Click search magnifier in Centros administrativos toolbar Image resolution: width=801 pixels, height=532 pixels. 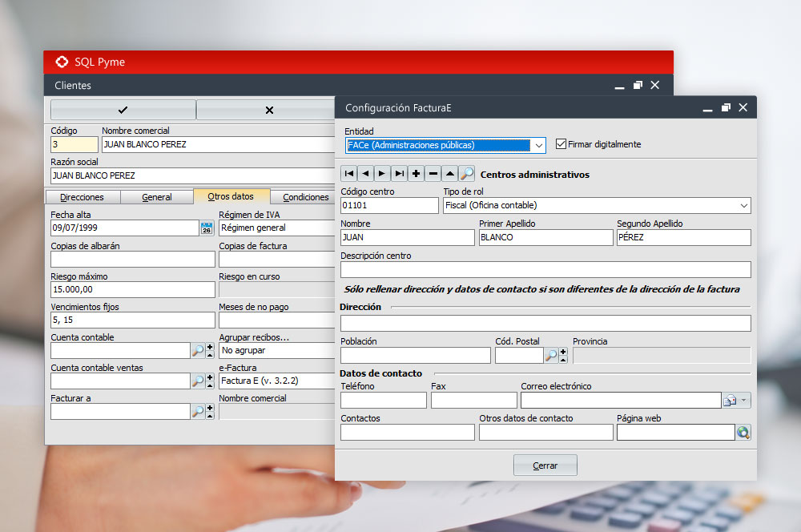click(x=466, y=174)
